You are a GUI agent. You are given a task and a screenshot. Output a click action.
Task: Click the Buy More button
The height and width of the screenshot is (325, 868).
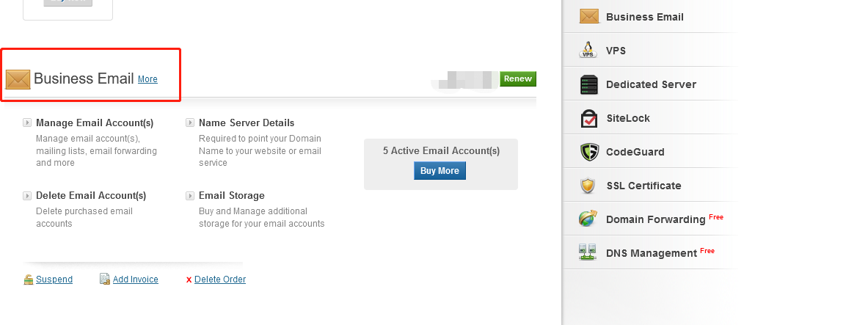440,171
